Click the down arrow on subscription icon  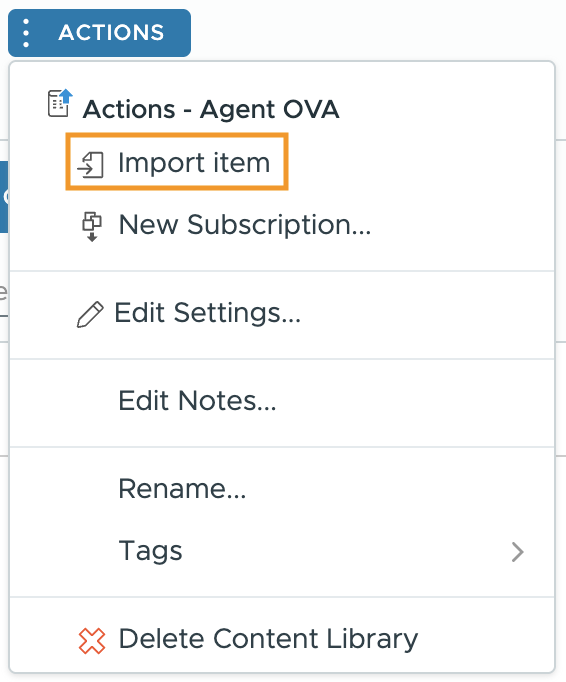[92, 237]
